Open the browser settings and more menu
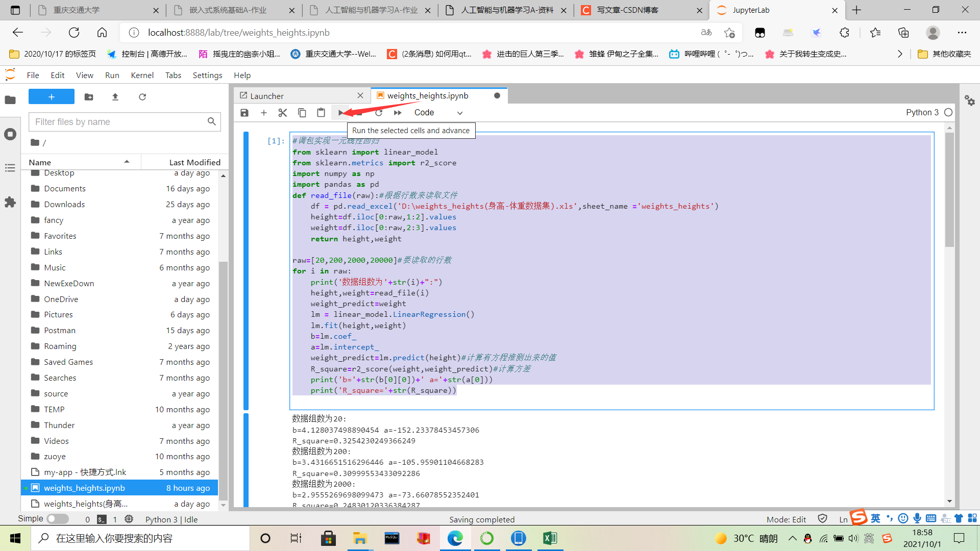This screenshot has height=551, width=980. (962, 33)
